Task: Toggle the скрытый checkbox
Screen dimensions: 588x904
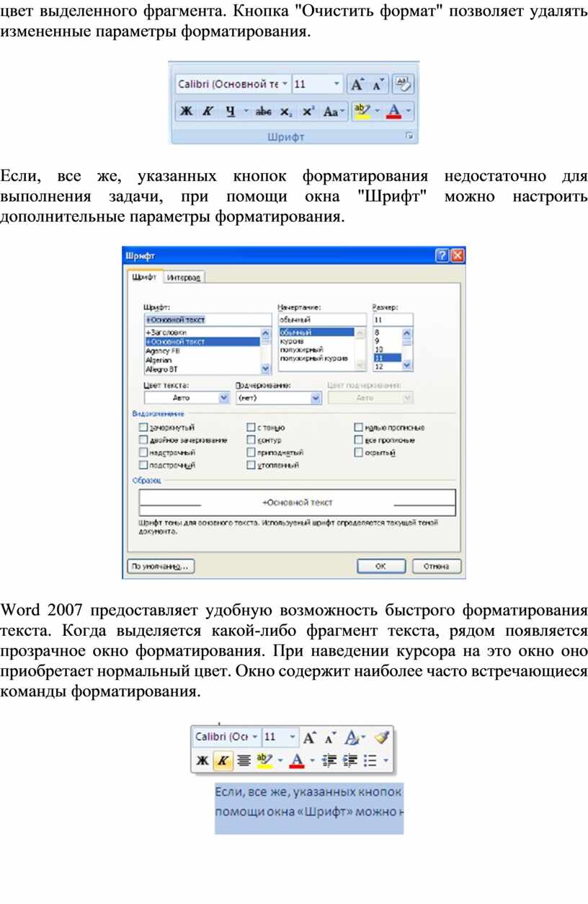Action: pyautogui.click(x=358, y=453)
